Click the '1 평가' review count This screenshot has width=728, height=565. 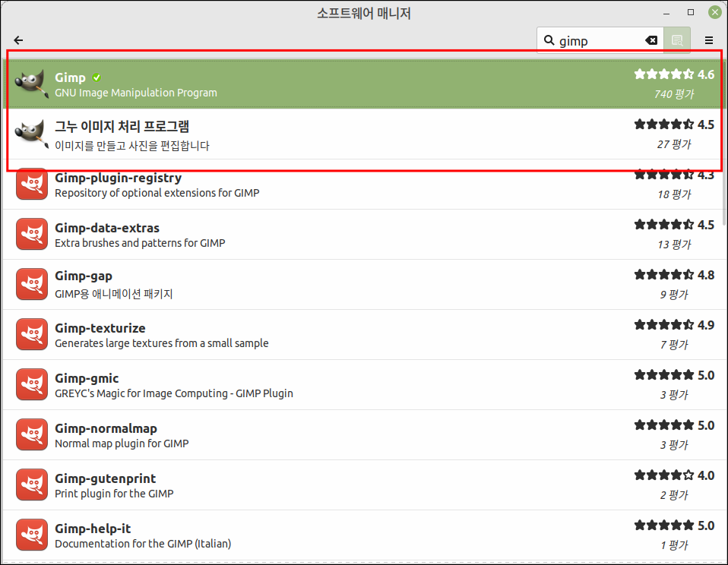point(674,545)
